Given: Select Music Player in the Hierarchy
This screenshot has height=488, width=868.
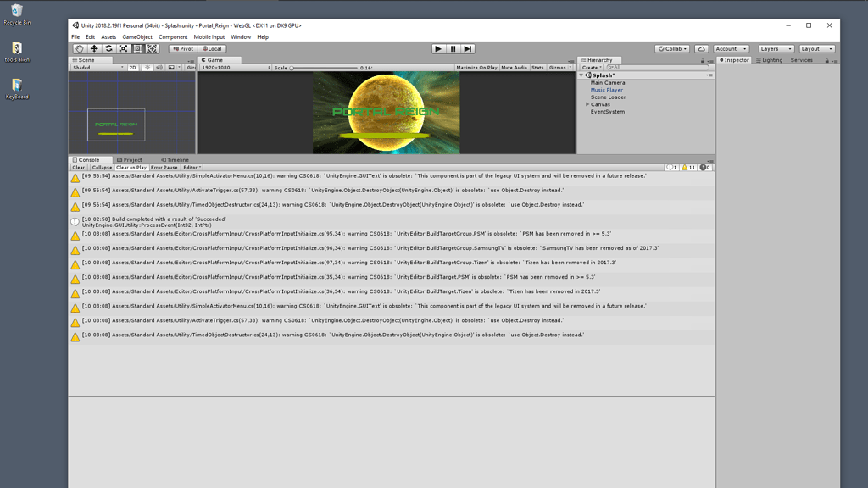Looking at the screenshot, I should [x=607, y=89].
